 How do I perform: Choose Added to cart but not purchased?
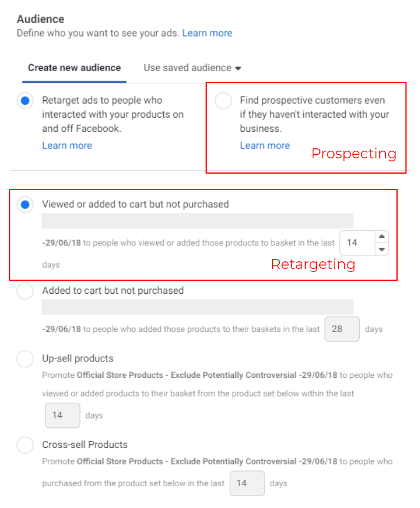pos(25,291)
